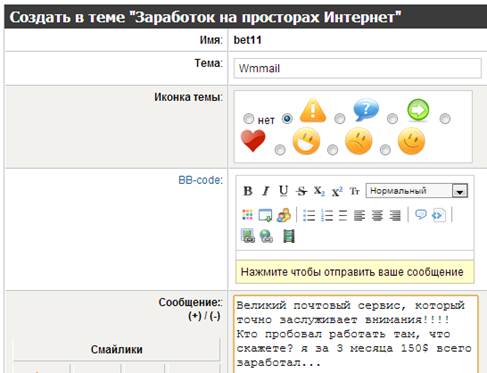The image size is (487, 373).
Task: Open the BB-code link
Action: point(200,180)
